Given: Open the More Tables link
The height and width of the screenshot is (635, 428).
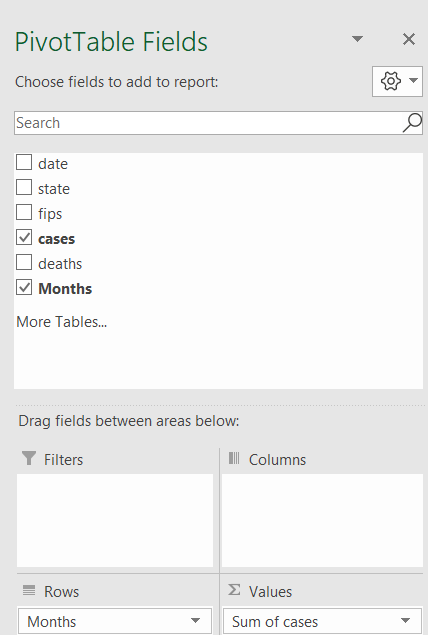Looking at the screenshot, I should click(x=62, y=322).
